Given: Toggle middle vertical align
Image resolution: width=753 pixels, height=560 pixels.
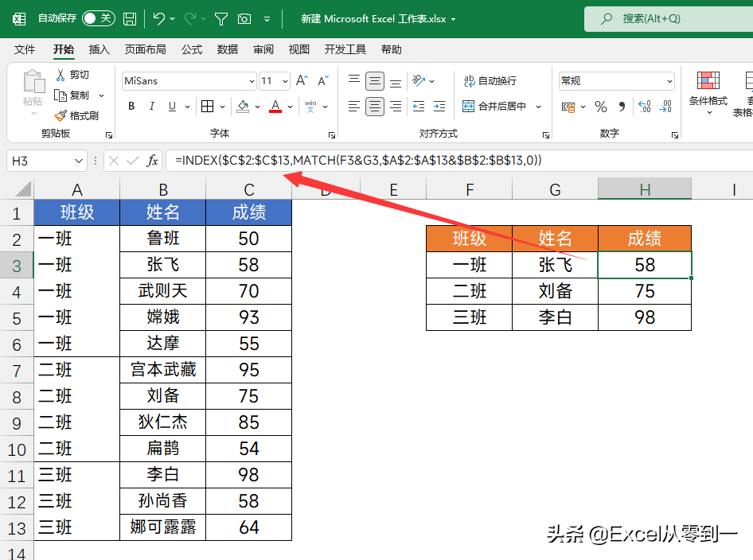Looking at the screenshot, I should pyautogui.click(x=375, y=80).
